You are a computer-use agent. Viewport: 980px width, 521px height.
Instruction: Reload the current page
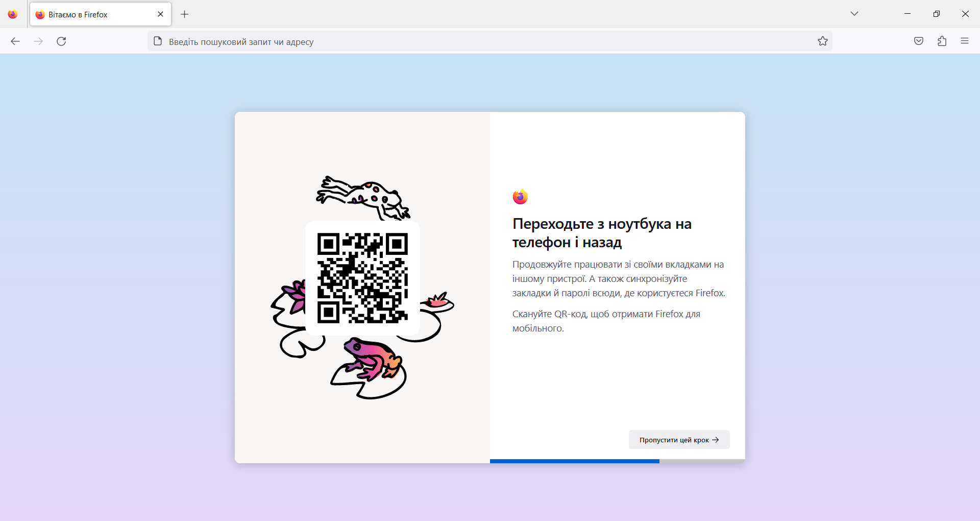click(61, 41)
